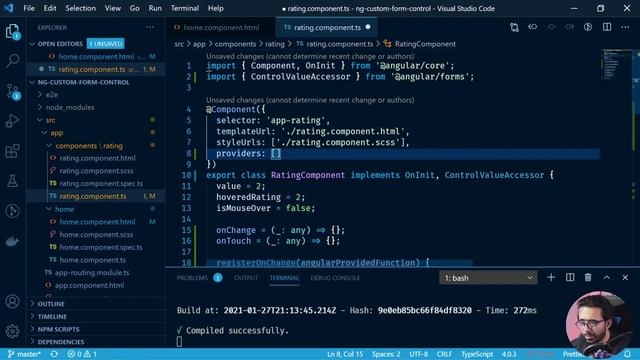The height and width of the screenshot is (360, 640).
Task: Open notifications bell in status bar
Action: (x=627, y=354)
